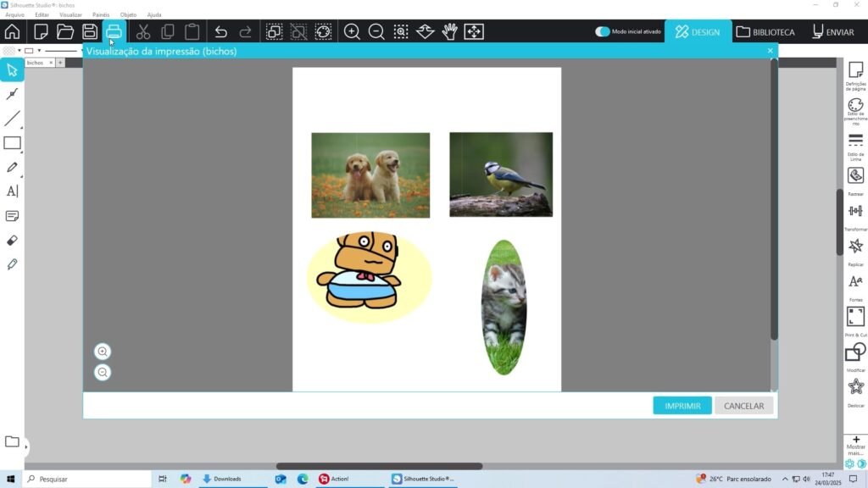
Task: Open the Modify panel
Action: 856,358
